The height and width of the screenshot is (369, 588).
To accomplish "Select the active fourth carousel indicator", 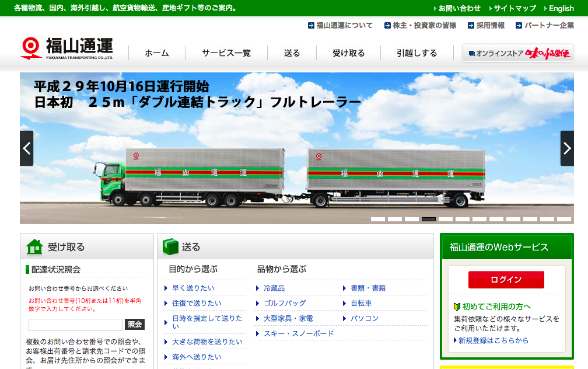I will 429,219.
